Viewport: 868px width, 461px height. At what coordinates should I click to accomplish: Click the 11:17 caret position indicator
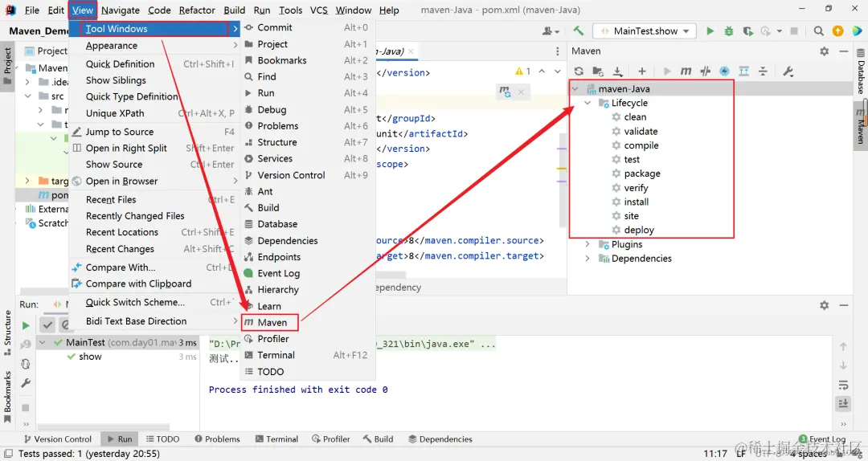[x=715, y=454]
